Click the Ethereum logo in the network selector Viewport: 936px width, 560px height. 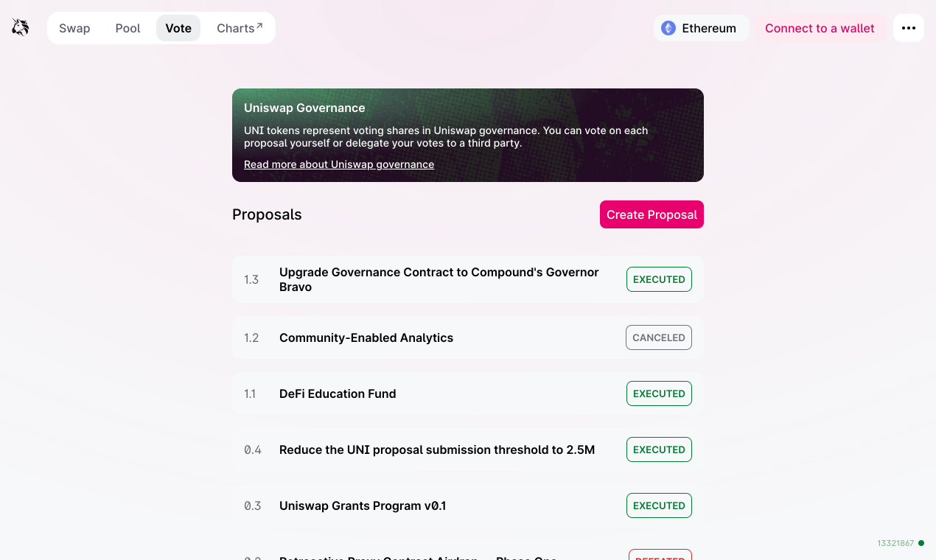pos(667,28)
